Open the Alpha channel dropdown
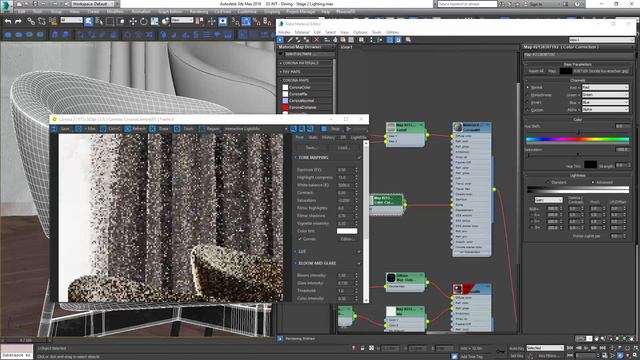Image resolution: width=640 pixels, height=360 pixels. pyautogui.click(x=605, y=110)
